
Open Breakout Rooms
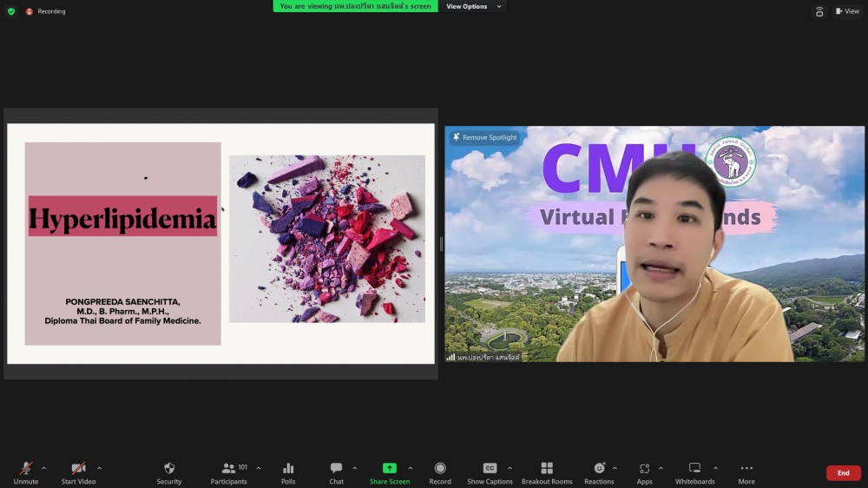click(547, 469)
